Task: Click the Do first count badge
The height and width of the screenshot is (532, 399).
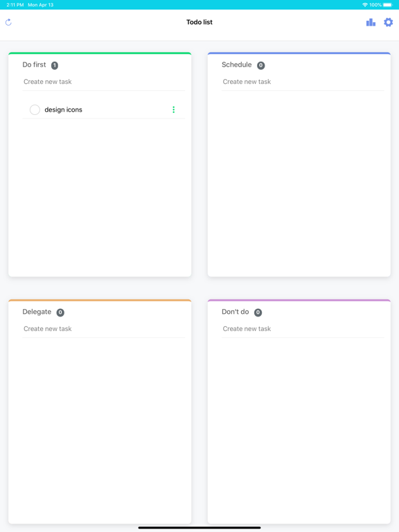Action: (x=55, y=65)
